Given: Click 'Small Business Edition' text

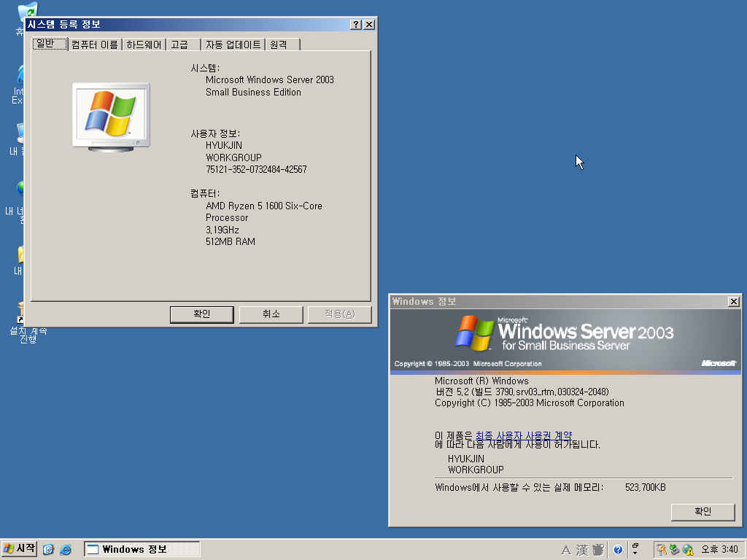Looking at the screenshot, I should (x=253, y=93).
